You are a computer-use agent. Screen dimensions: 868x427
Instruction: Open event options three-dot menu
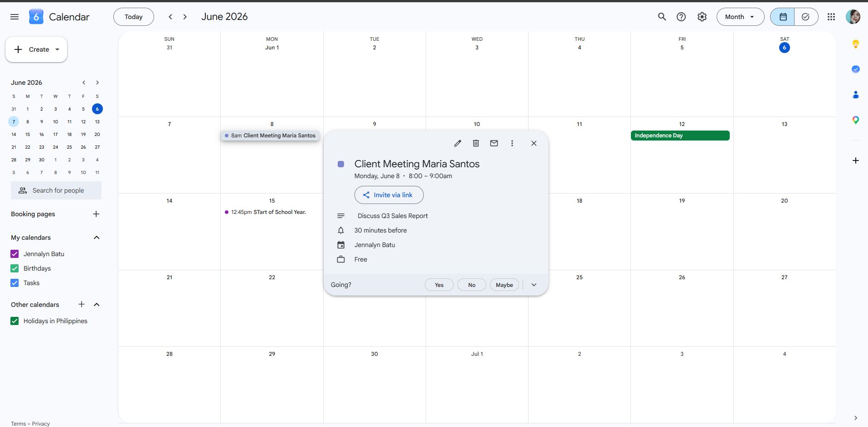(x=512, y=143)
